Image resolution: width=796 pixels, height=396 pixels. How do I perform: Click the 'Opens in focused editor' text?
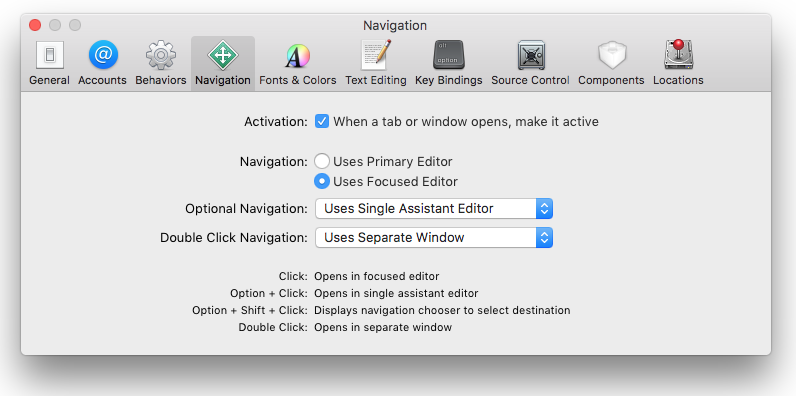377,276
